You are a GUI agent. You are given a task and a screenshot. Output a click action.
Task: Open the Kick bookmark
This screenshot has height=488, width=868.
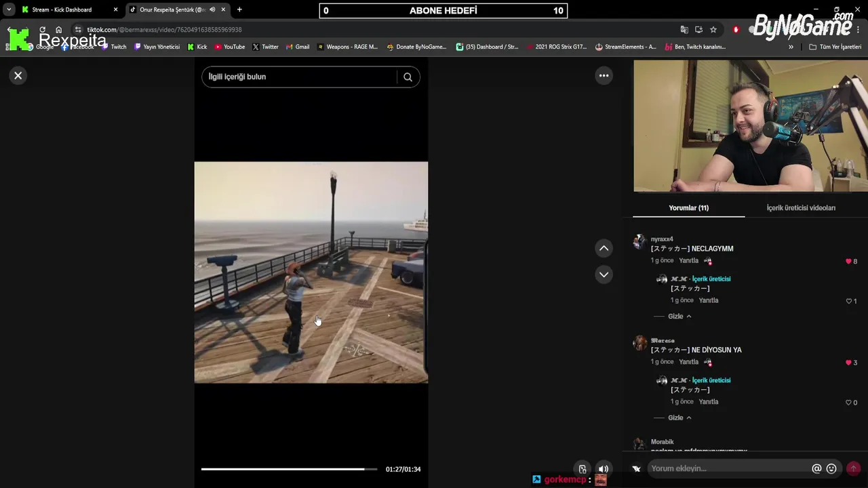pyautogui.click(x=197, y=47)
